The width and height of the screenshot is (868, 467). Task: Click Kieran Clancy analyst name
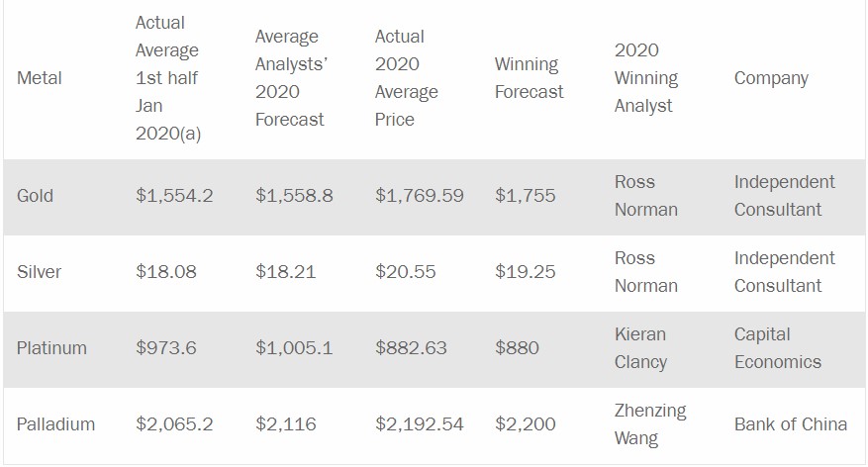[640, 348]
